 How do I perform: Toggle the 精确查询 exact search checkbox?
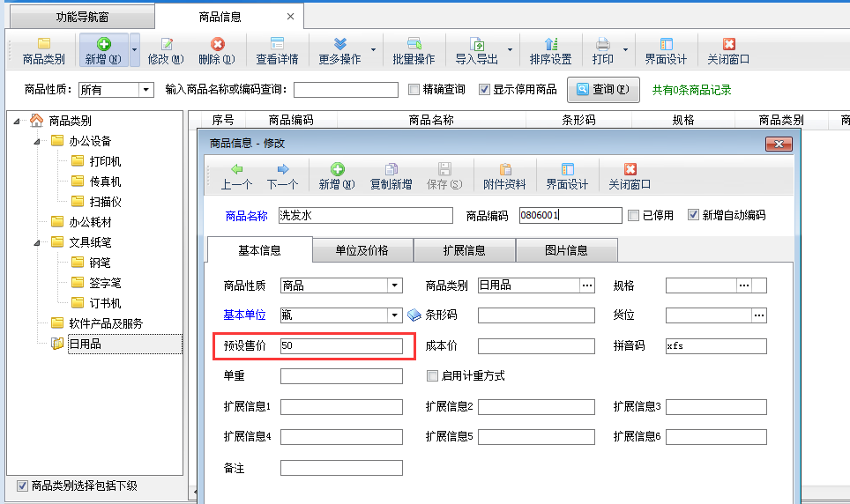[x=415, y=90]
